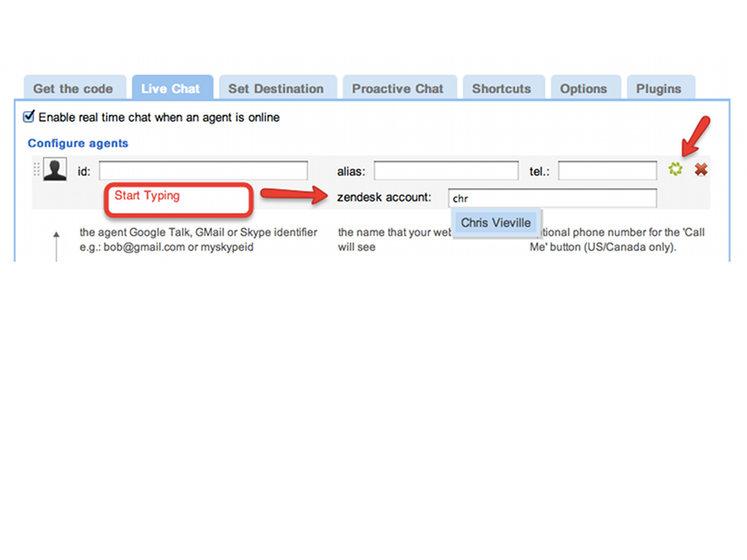Open the Options tab
This screenshot has width=747, height=560.
pos(584,89)
